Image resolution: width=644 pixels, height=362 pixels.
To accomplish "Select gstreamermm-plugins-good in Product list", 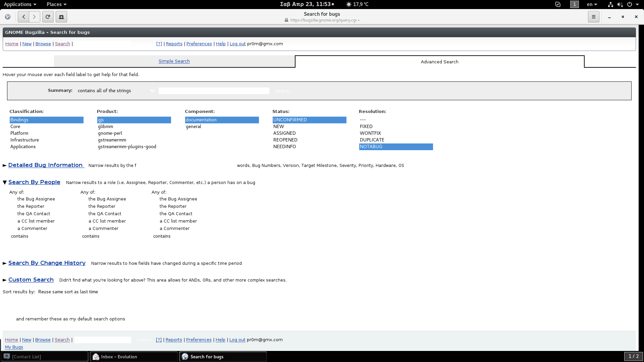I will coord(134,146).
